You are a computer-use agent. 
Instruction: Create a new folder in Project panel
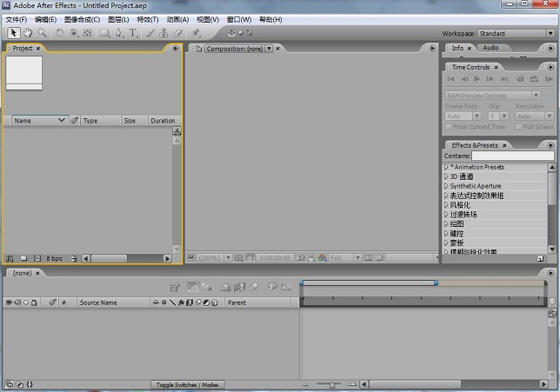point(24,258)
